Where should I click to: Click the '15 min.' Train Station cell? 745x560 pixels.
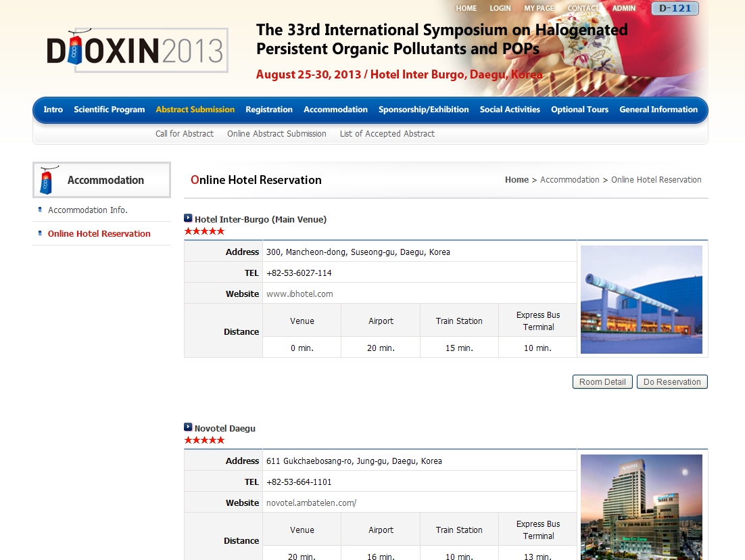click(x=459, y=348)
